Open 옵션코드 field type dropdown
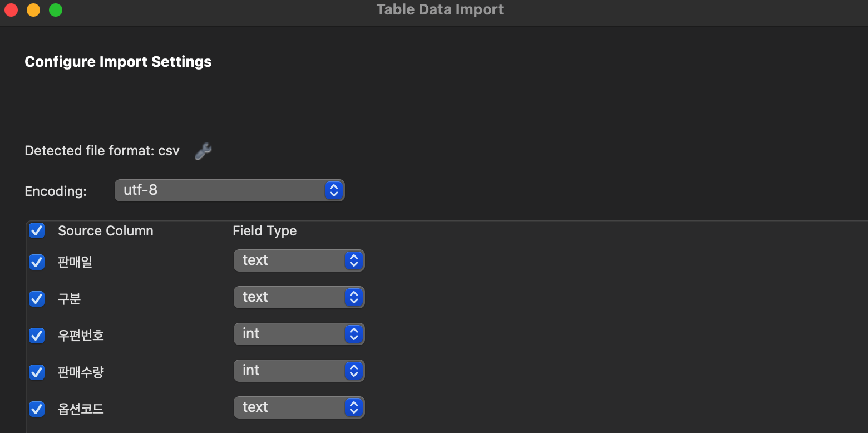Image resolution: width=868 pixels, height=433 pixels. point(299,407)
